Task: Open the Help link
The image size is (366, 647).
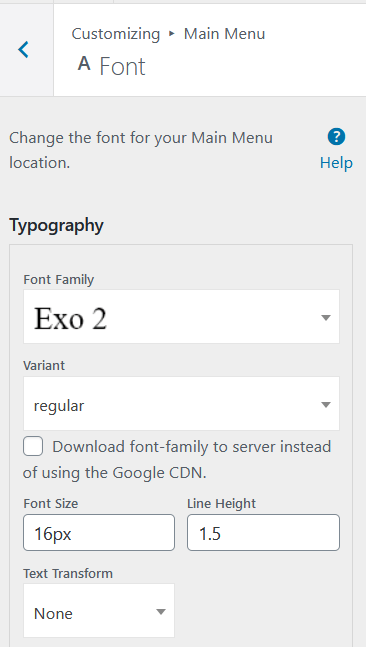Action: coord(336,163)
